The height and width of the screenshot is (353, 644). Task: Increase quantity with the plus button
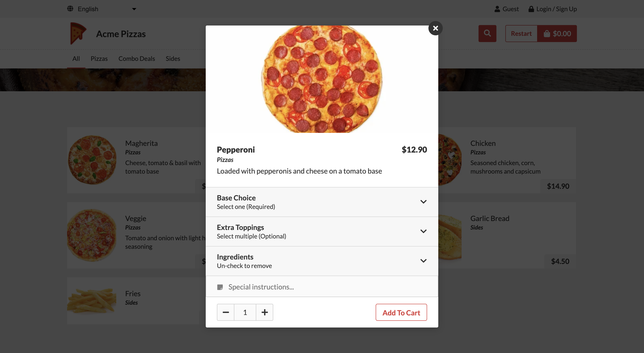click(x=265, y=312)
